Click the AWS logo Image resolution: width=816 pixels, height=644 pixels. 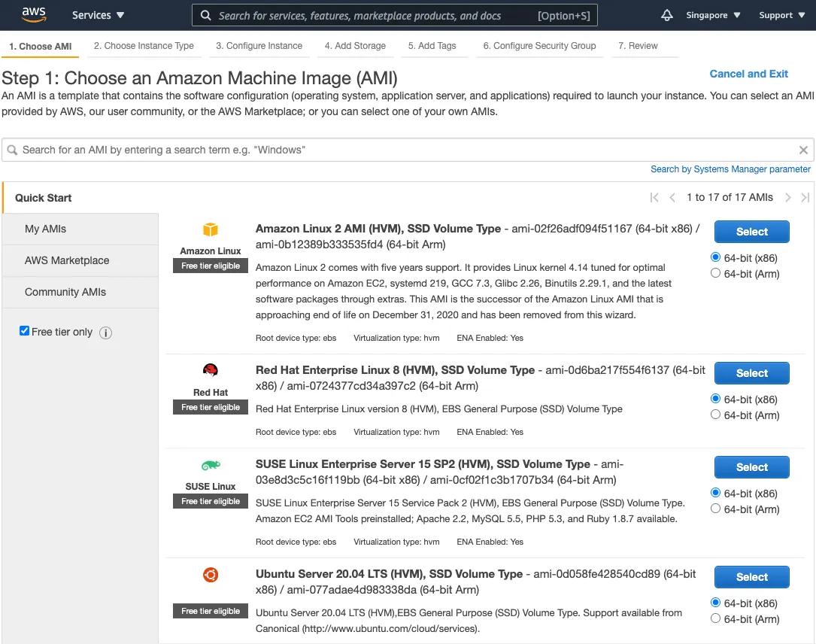click(34, 14)
